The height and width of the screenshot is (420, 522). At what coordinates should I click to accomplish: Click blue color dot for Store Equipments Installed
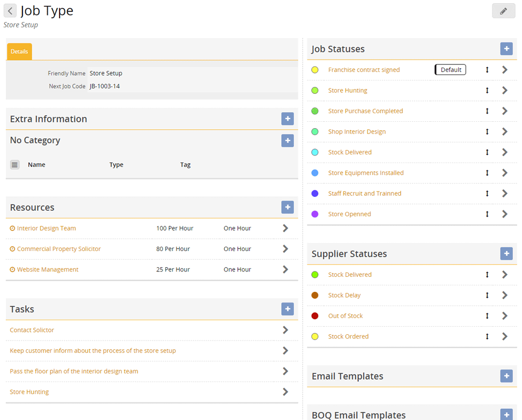315,173
